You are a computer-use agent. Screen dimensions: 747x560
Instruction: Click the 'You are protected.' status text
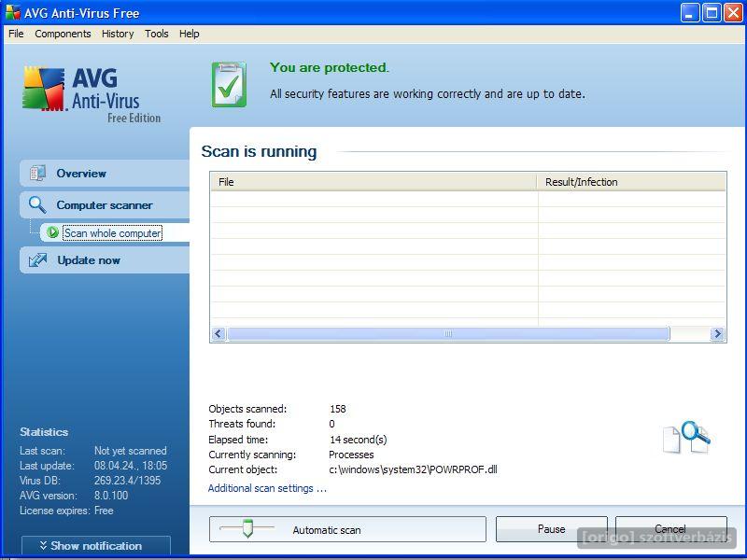click(330, 67)
